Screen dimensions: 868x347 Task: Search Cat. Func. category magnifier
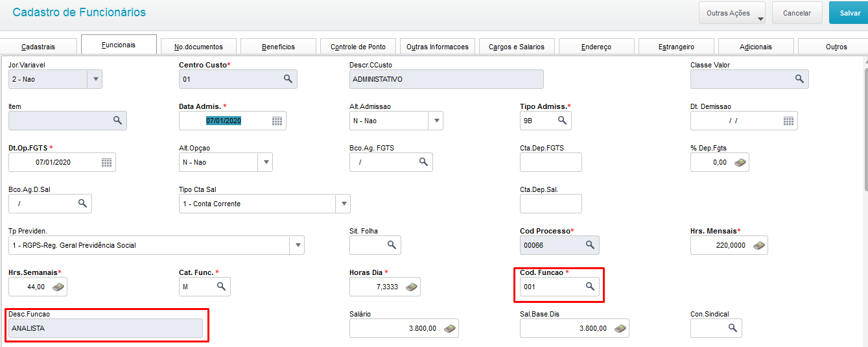pyautogui.click(x=221, y=287)
